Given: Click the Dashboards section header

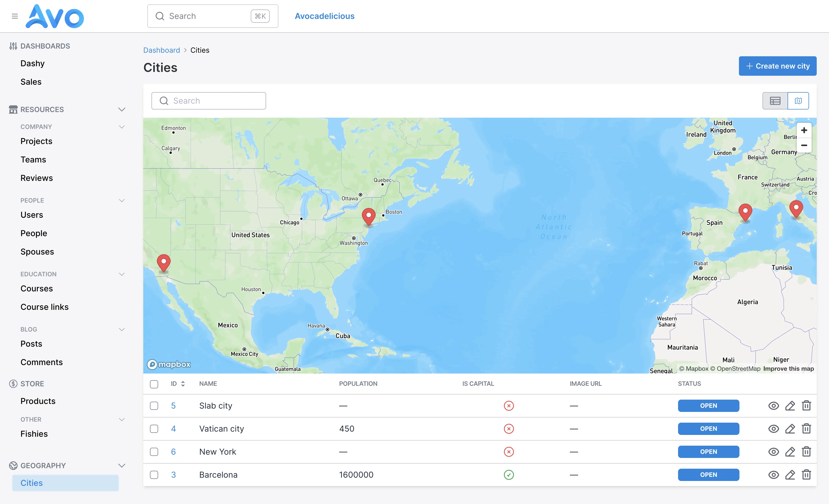Looking at the screenshot, I should pyautogui.click(x=45, y=46).
